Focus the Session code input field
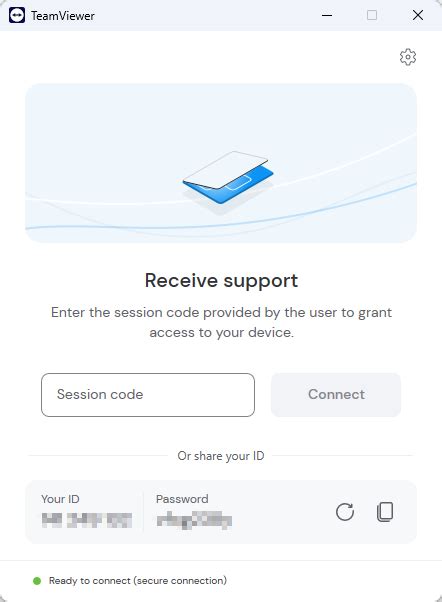442x602 pixels. (x=148, y=395)
